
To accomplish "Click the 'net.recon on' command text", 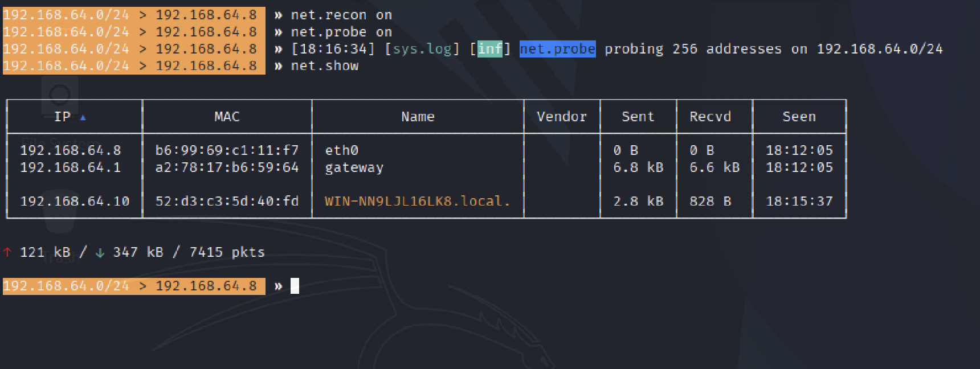I will click(341, 15).
